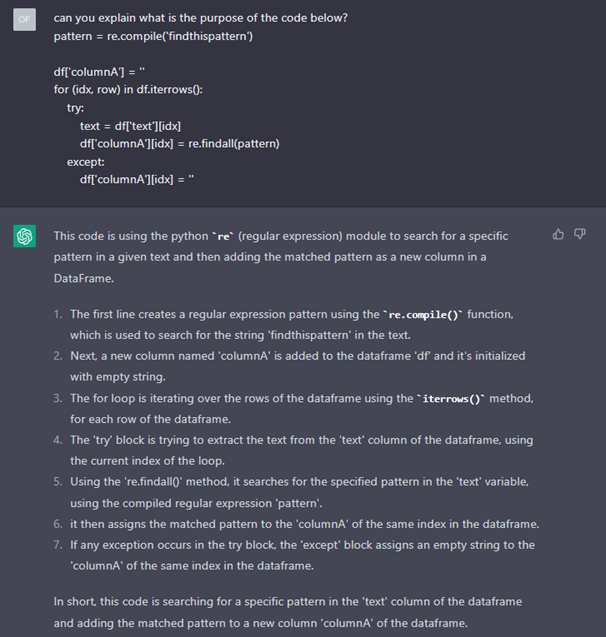Click the 'except:' line in the code
The width and height of the screenshot is (606, 637).
86,162
